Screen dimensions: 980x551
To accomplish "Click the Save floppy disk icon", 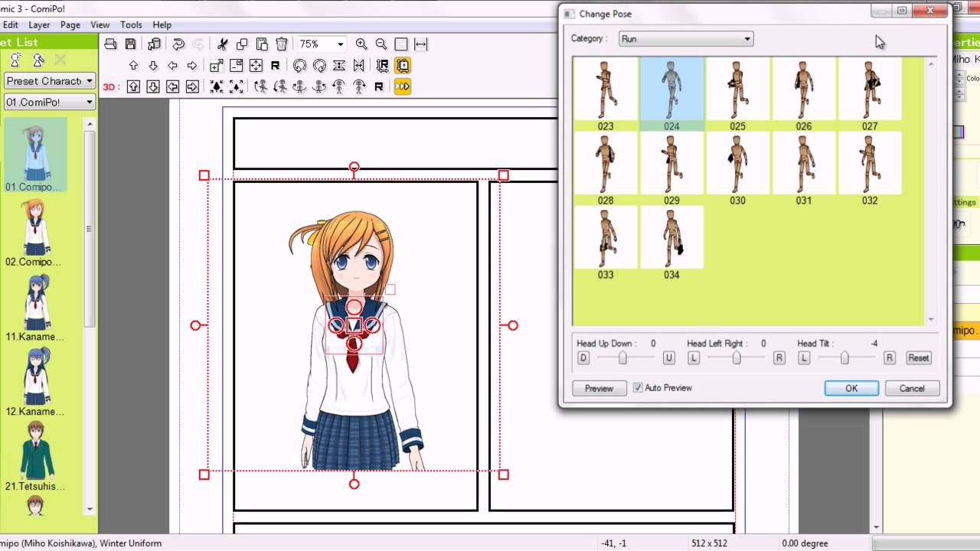I will [x=130, y=44].
